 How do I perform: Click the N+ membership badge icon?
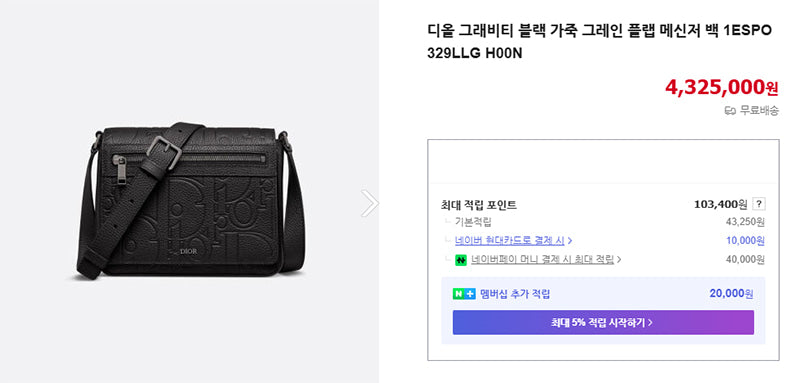(x=464, y=294)
